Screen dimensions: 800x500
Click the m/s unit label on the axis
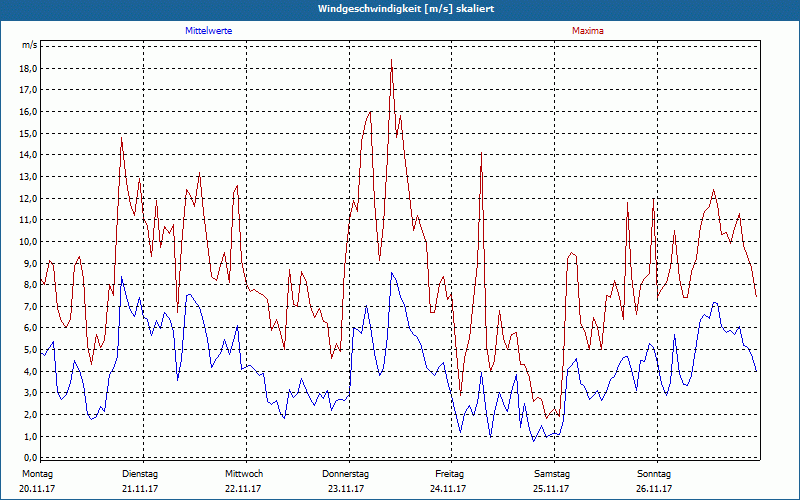click(30, 45)
